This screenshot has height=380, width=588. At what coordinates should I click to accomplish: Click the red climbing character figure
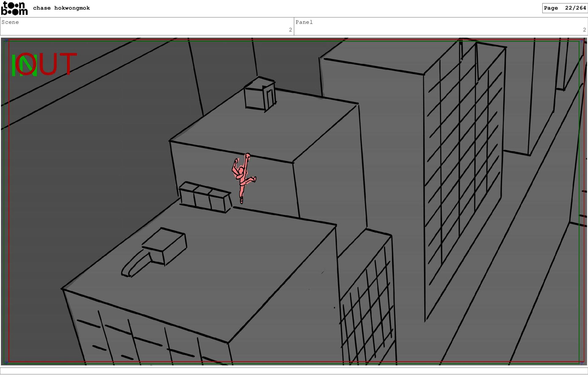(x=243, y=178)
